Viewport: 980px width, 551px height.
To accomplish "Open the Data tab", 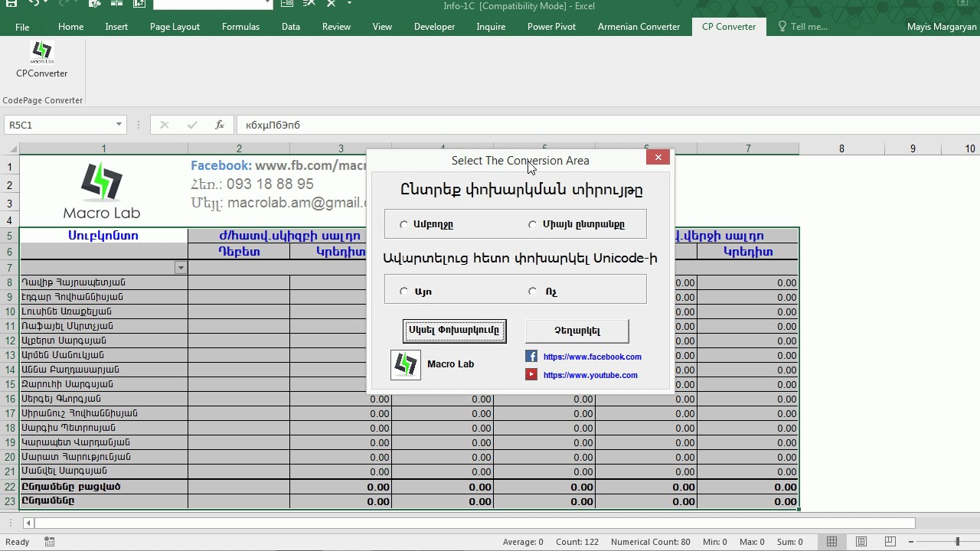I will click(x=291, y=27).
